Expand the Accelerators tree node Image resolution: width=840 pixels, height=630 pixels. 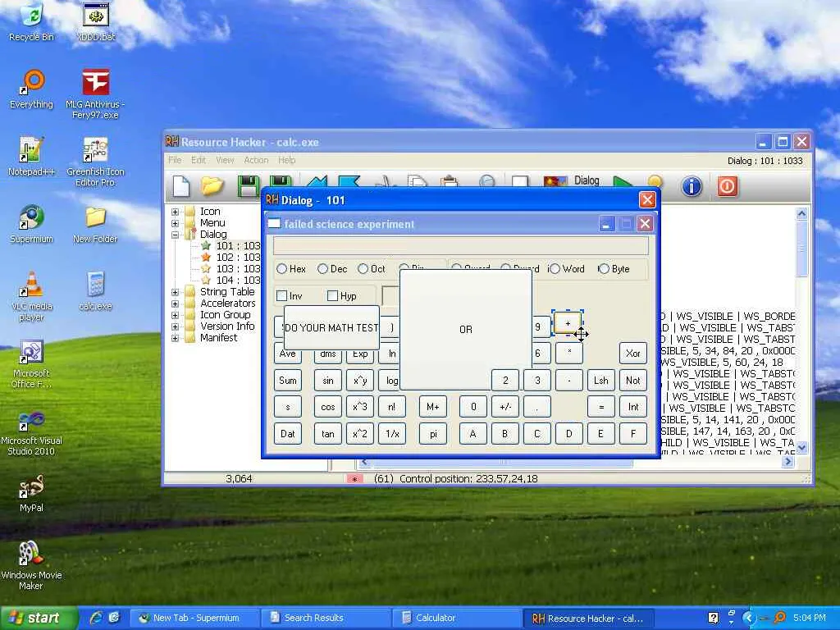pos(176,304)
